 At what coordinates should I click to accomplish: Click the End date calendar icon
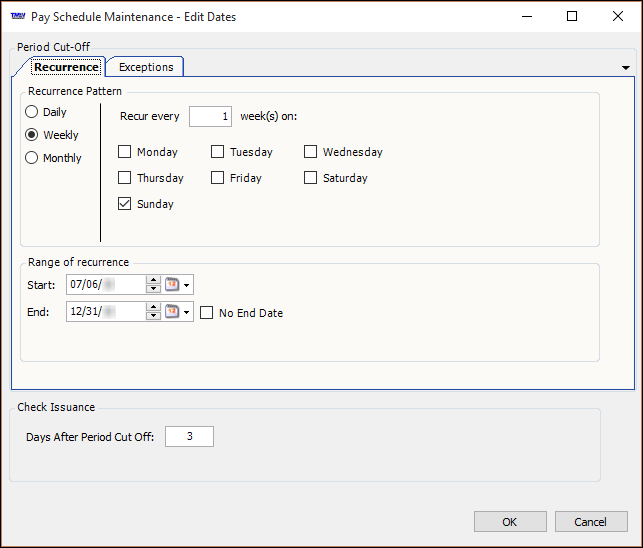click(171, 312)
